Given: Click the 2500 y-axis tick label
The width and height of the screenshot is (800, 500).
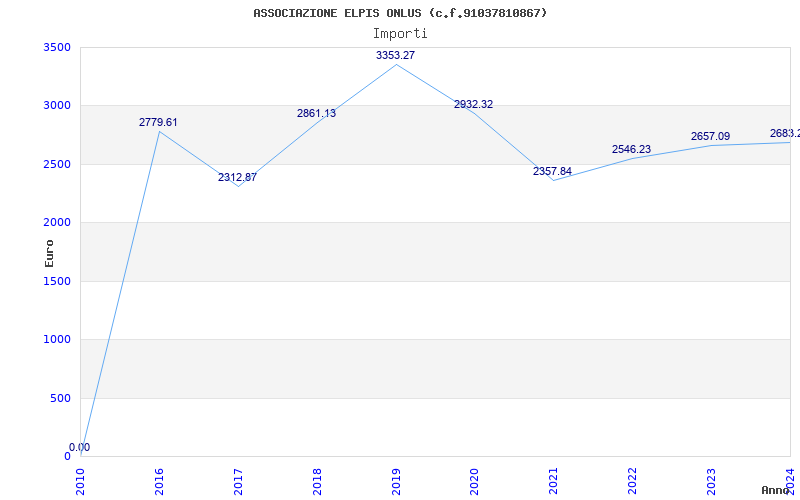Looking at the screenshot, I should (x=57, y=164).
